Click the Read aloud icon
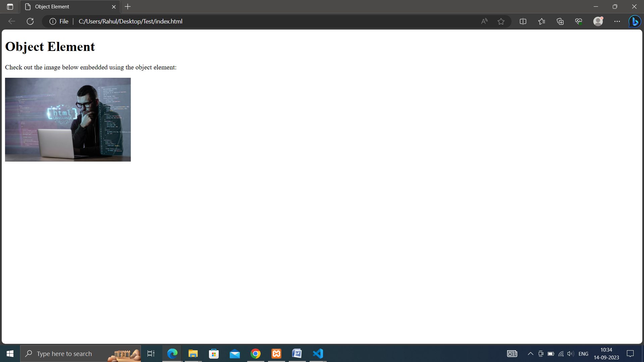Viewport: 644px width, 362px height. [484, 21]
